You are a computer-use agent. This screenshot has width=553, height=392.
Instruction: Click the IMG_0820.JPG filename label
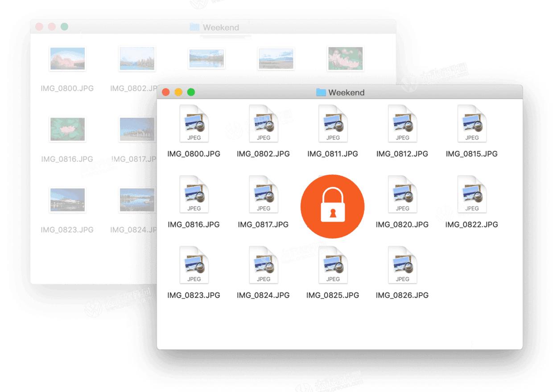click(402, 224)
